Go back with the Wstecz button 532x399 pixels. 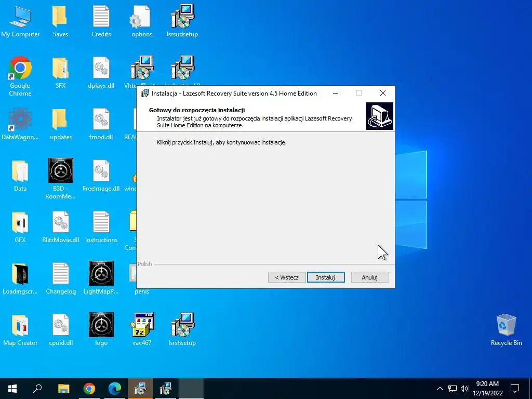[287, 277]
